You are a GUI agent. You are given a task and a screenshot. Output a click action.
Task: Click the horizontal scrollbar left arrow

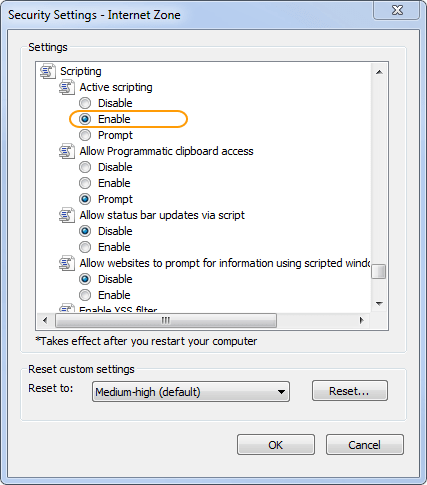coord(45,320)
